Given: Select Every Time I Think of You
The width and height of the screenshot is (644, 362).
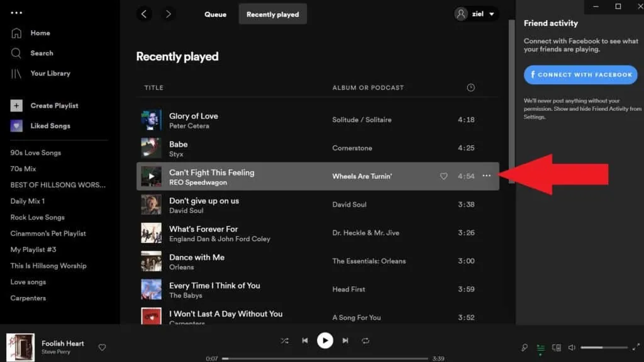Looking at the screenshot, I should [214, 286].
